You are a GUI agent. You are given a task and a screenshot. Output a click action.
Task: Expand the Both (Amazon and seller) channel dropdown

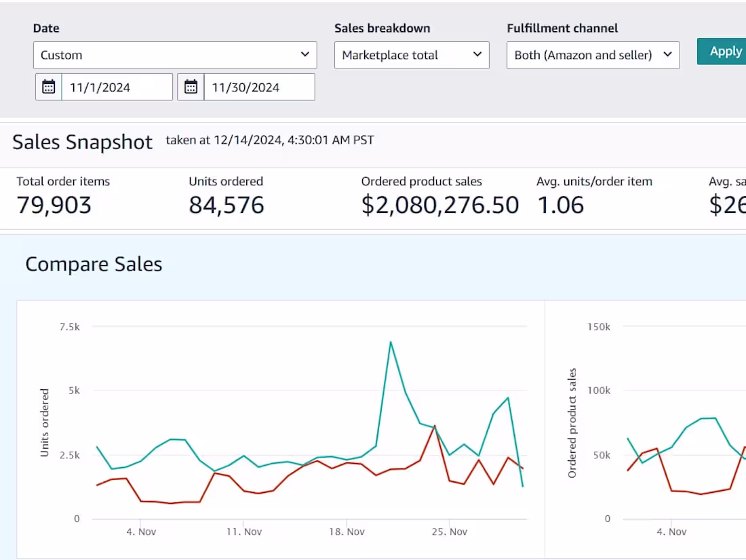click(593, 55)
